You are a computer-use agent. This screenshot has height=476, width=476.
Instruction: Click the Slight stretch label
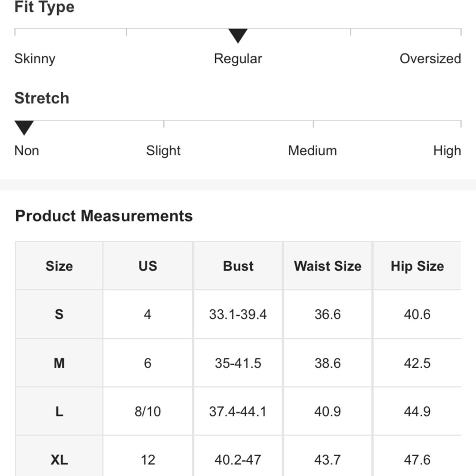163,150
